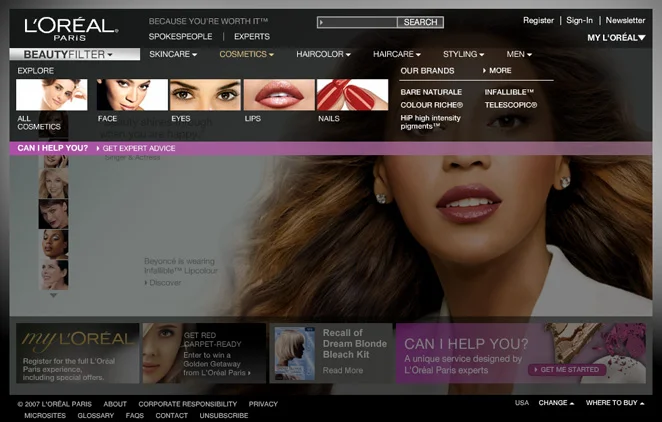This screenshot has height=422, width=662.
Task: Collapse the COSMETICS menu
Action: pos(247,54)
